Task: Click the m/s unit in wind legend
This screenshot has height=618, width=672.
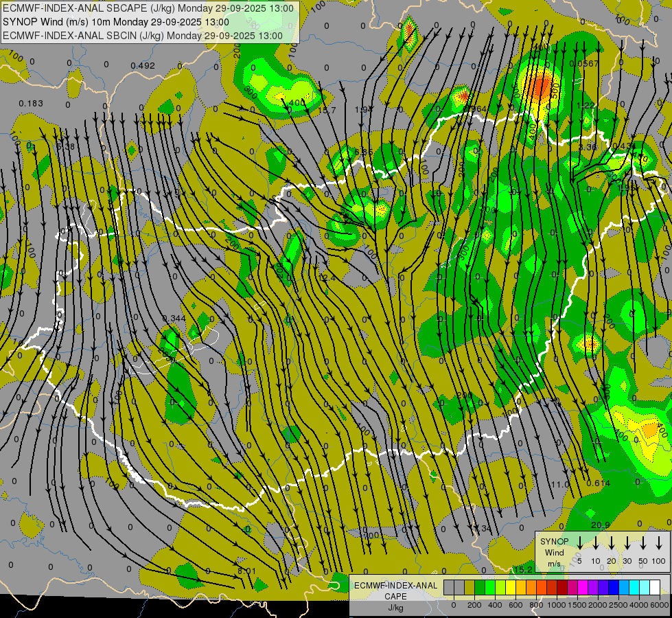Action: [554, 564]
